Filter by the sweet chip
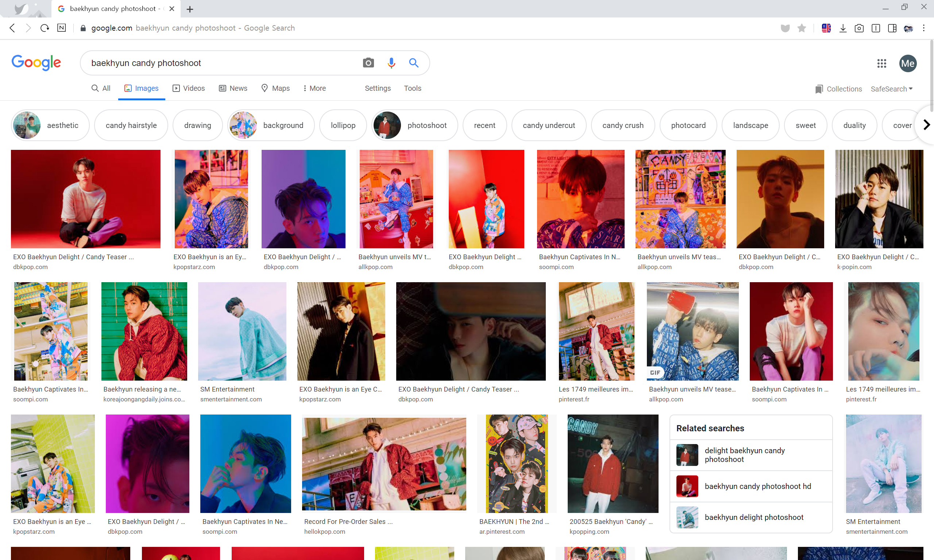The image size is (934, 560). (806, 125)
